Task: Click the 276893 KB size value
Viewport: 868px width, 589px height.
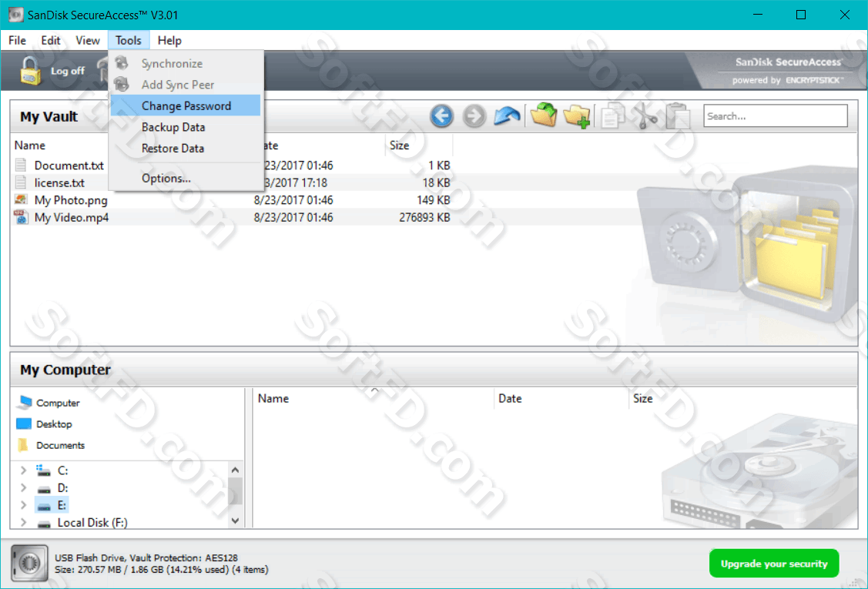Action: pyautogui.click(x=424, y=218)
